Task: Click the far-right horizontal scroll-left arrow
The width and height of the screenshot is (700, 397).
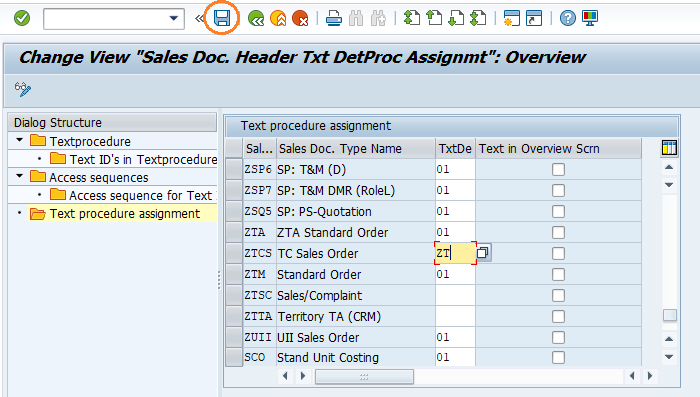Action: click(x=632, y=376)
